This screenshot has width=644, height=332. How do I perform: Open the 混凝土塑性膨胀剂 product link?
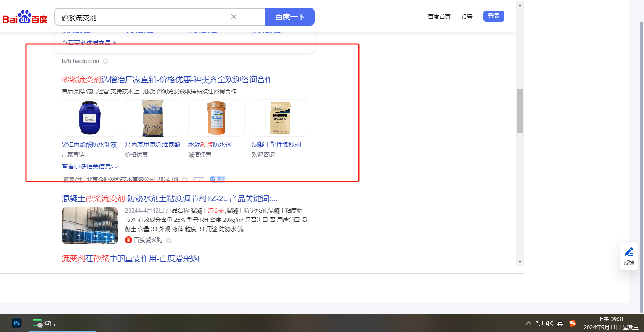tap(276, 144)
